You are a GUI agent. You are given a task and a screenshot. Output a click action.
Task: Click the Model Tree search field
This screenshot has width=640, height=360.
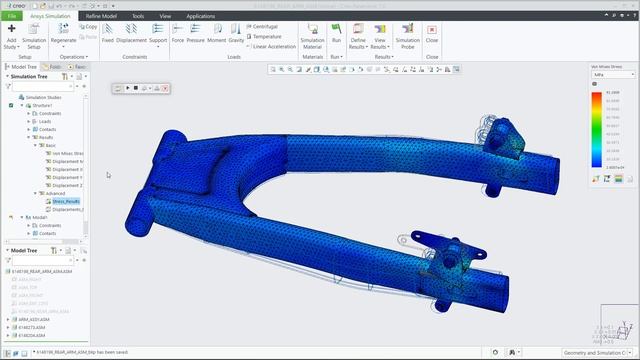[42, 260]
